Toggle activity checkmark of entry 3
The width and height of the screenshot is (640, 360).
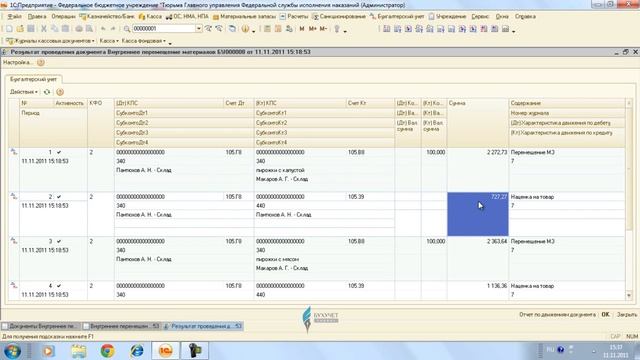(x=59, y=241)
